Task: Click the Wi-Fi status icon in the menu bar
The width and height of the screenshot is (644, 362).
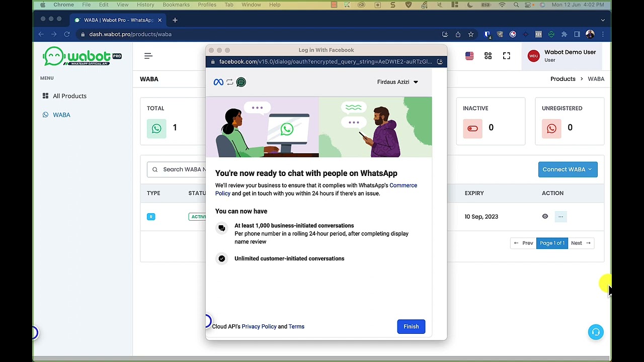Action: pos(502,5)
